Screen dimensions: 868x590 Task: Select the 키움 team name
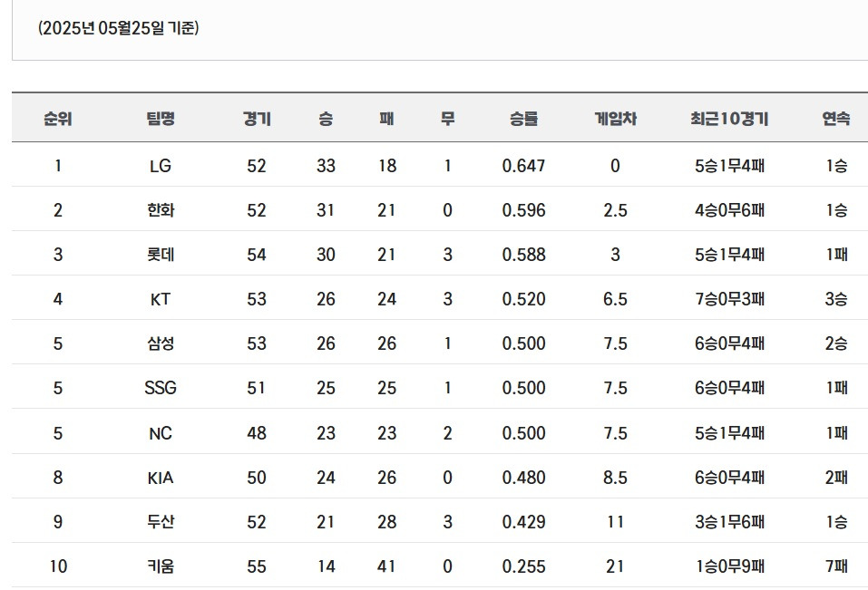pyautogui.click(x=161, y=566)
